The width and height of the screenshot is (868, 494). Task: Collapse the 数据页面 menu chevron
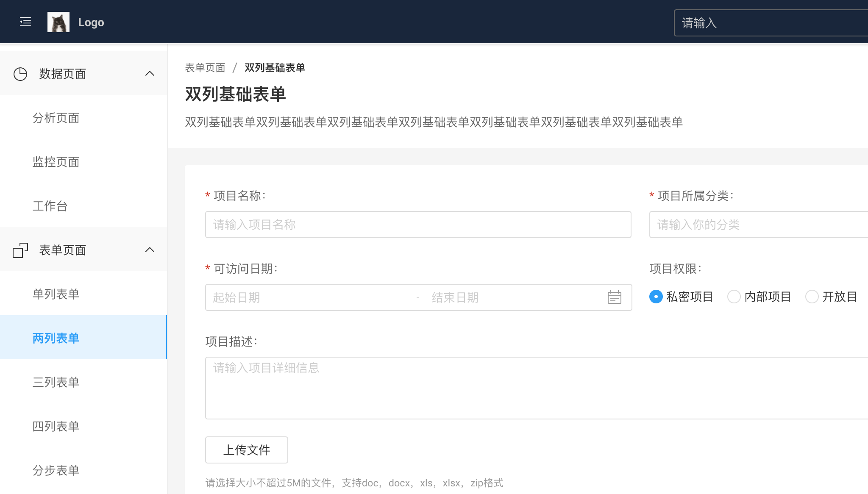click(150, 74)
